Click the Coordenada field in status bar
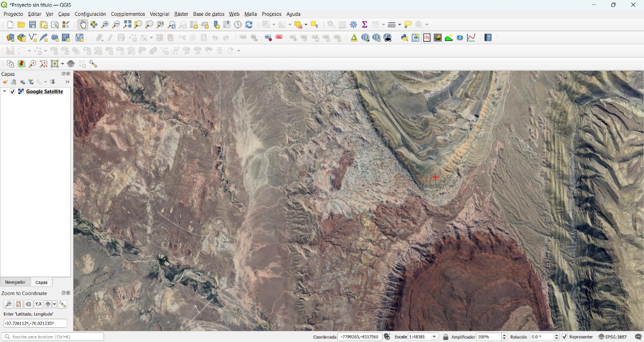The height and width of the screenshot is (342, 644). pyautogui.click(x=360, y=337)
